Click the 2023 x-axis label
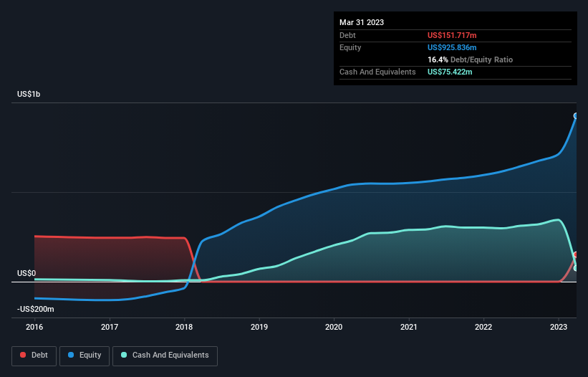588x377 pixels. coord(559,327)
